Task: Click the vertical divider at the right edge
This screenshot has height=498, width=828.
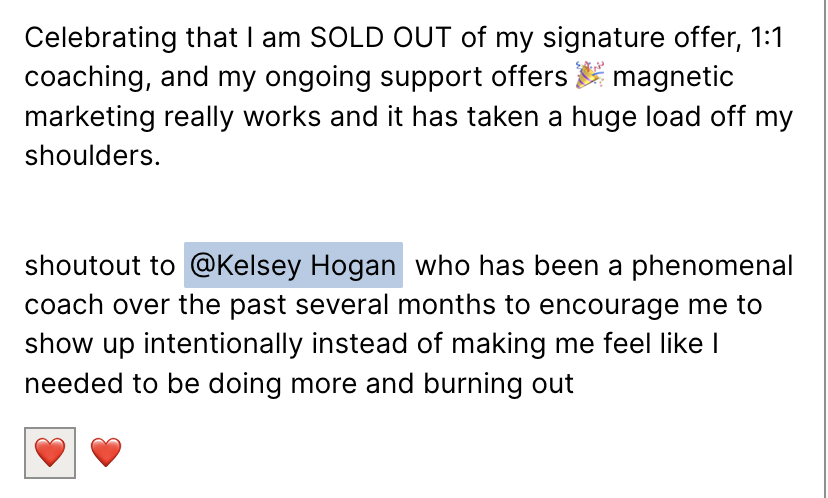Action: click(x=826, y=249)
